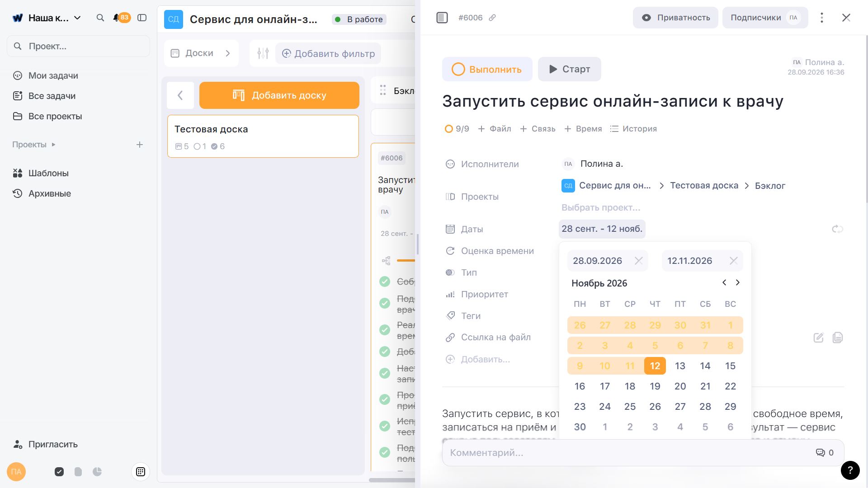
Task: Click the edit description pencil icon
Action: click(818, 338)
